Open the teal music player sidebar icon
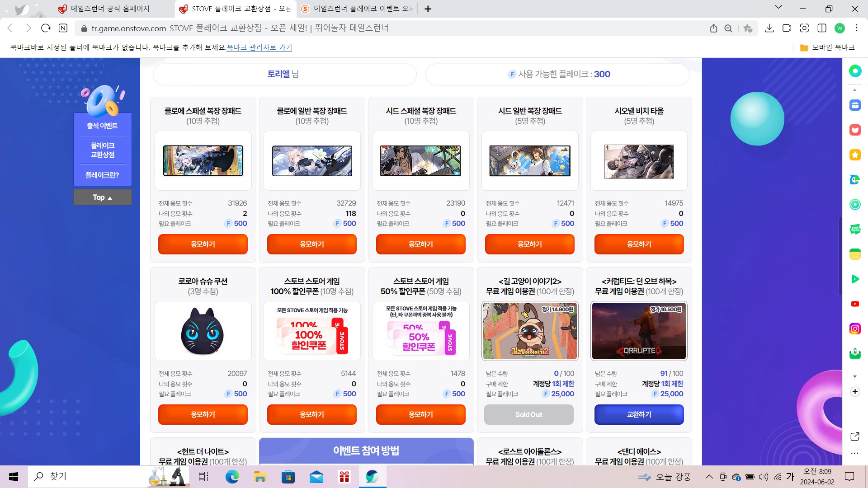The image size is (868, 488). point(855,204)
